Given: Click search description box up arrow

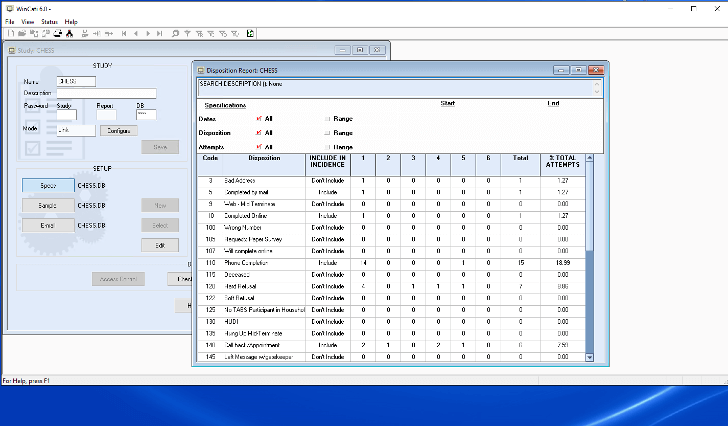Looking at the screenshot, I should pyautogui.click(x=597, y=84).
